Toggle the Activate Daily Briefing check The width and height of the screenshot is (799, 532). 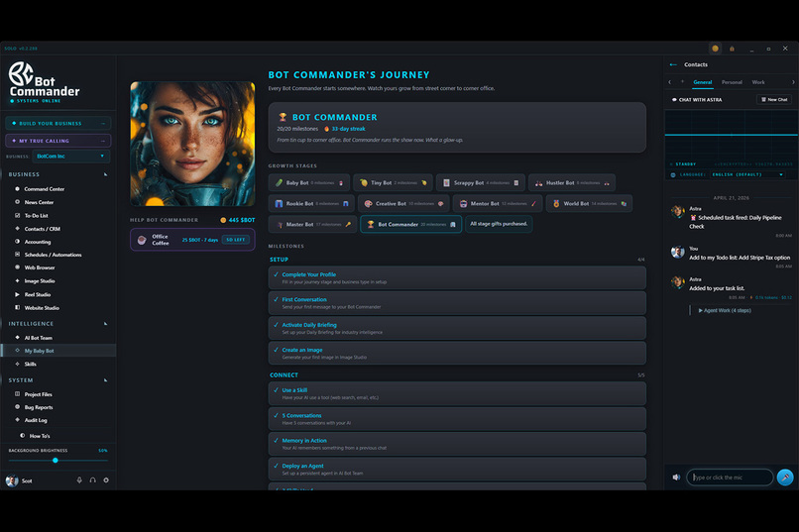[x=276, y=325]
